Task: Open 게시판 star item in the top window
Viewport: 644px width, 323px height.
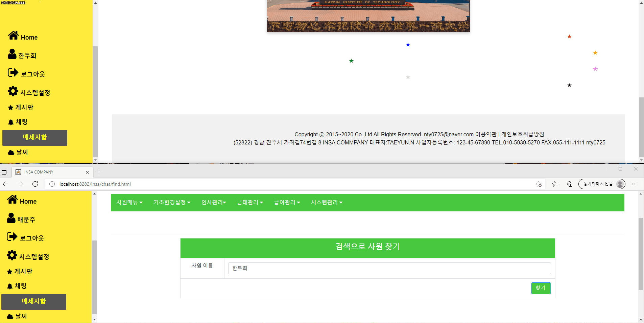Action: (x=21, y=107)
